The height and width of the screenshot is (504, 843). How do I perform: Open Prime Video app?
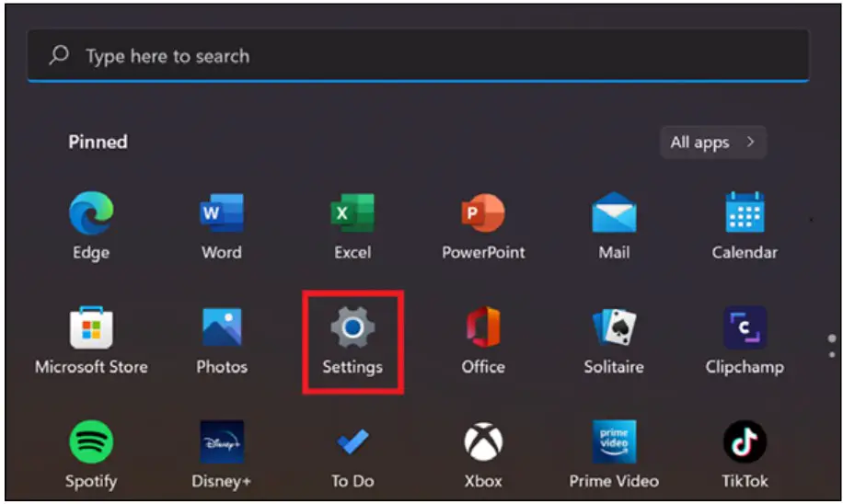point(614,441)
